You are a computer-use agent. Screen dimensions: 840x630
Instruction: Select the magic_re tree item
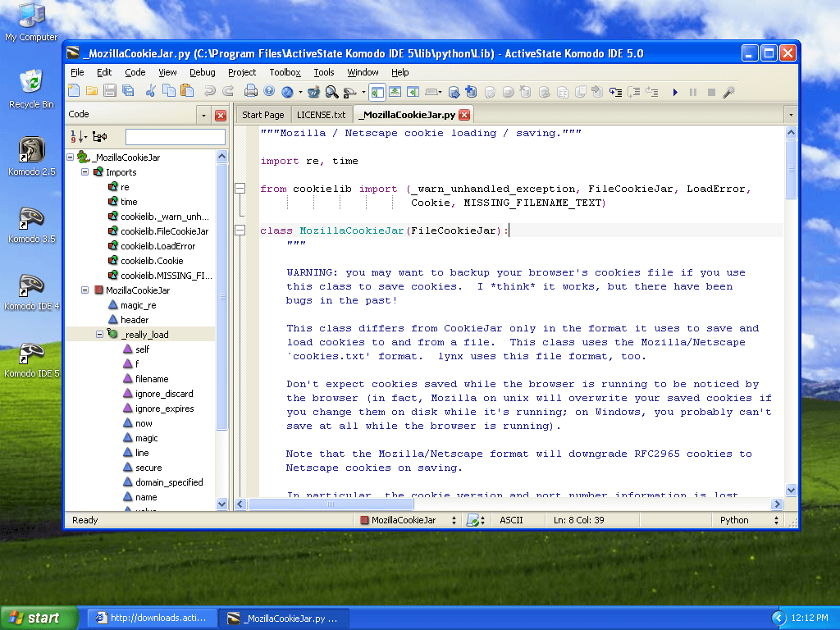coord(138,305)
